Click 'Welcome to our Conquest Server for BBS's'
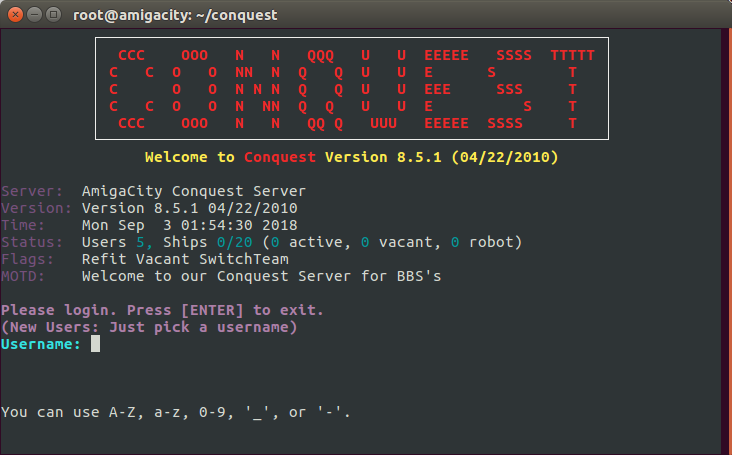This screenshot has width=732, height=455. tap(261, 276)
